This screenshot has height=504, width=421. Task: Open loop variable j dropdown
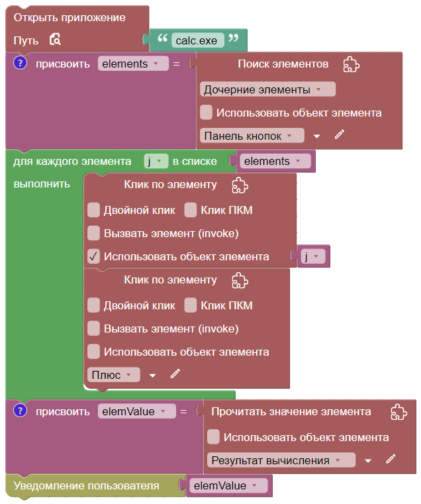click(x=156, y=161)
